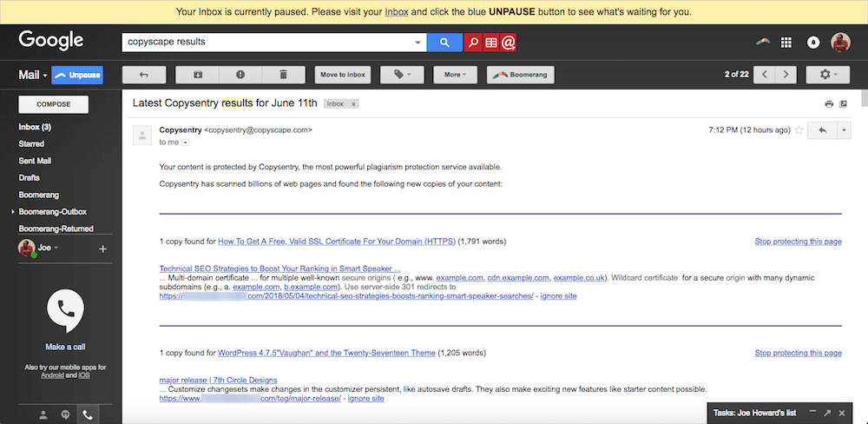
Task: Go to the newer conversation arrow
Action: coord(765,75)
